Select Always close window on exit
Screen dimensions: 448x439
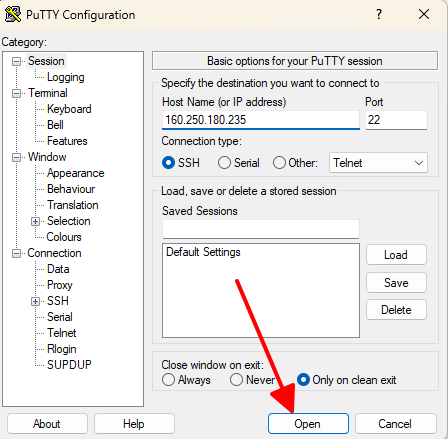click(168, 380)
